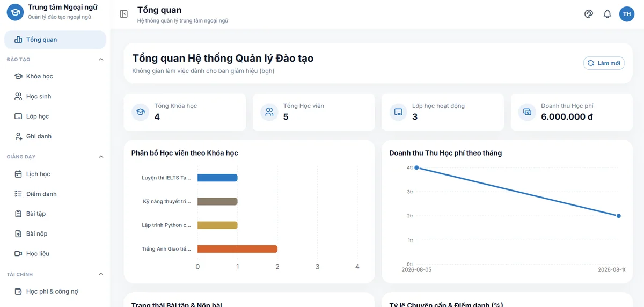
Task: Open Lịch học schedule page
Action: coord(55,174)
